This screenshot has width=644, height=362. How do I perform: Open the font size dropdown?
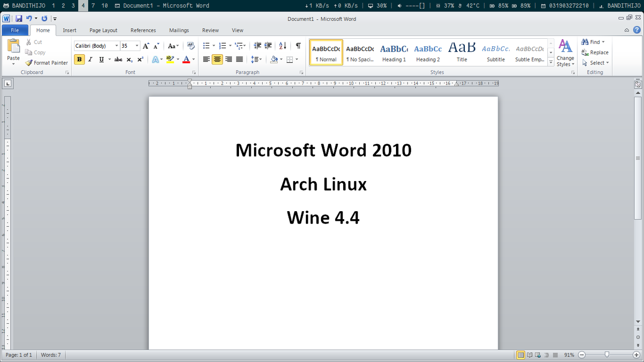point(137,46)
